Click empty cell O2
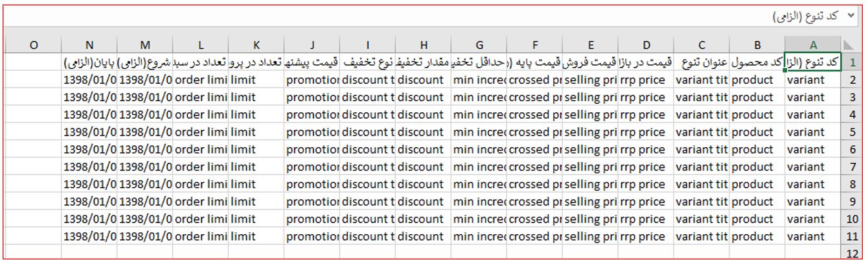This screenshot has height=264, width=868. [x=34, y=80]
